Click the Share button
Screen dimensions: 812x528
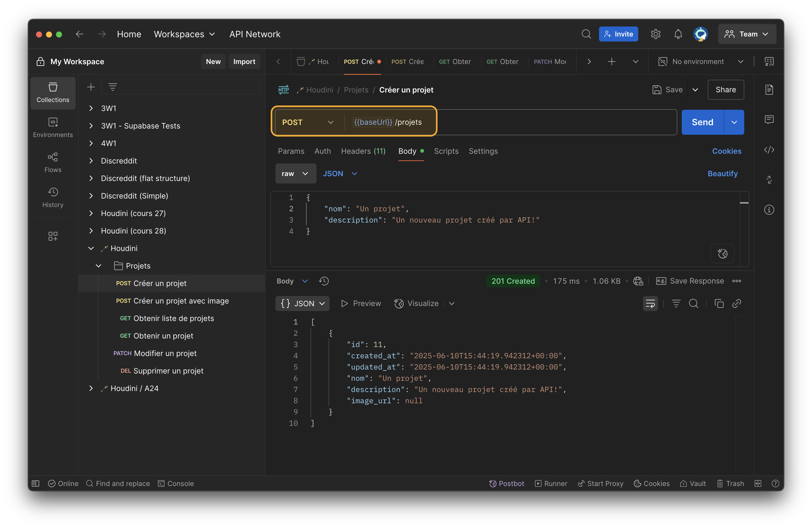pos(725,90)
